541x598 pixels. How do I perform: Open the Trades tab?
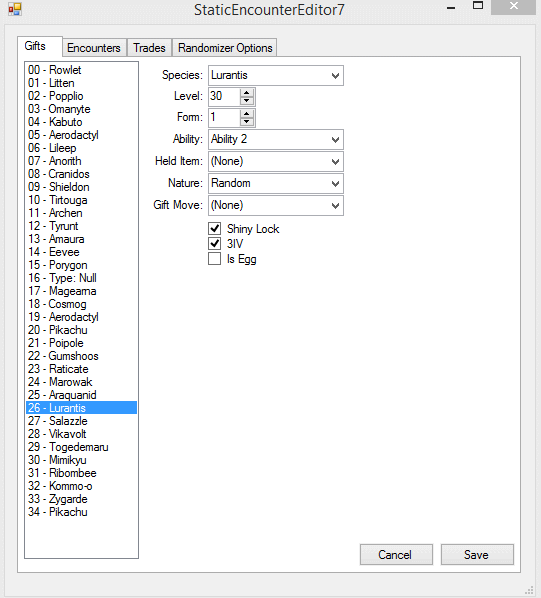(x=149, y=48)
